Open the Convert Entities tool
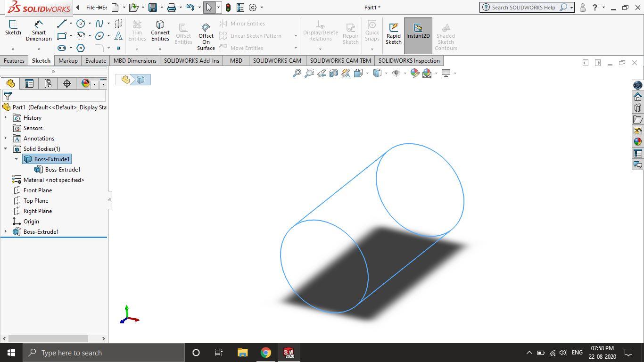This screenshot has width=644, height=362. pyautogui.click(x=160, y=32)
